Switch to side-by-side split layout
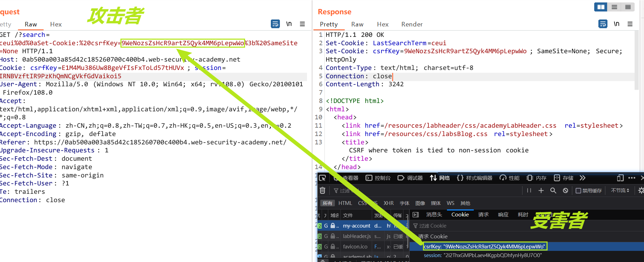Viewport: 644px width, 262px height. click(x=601, y=7)
